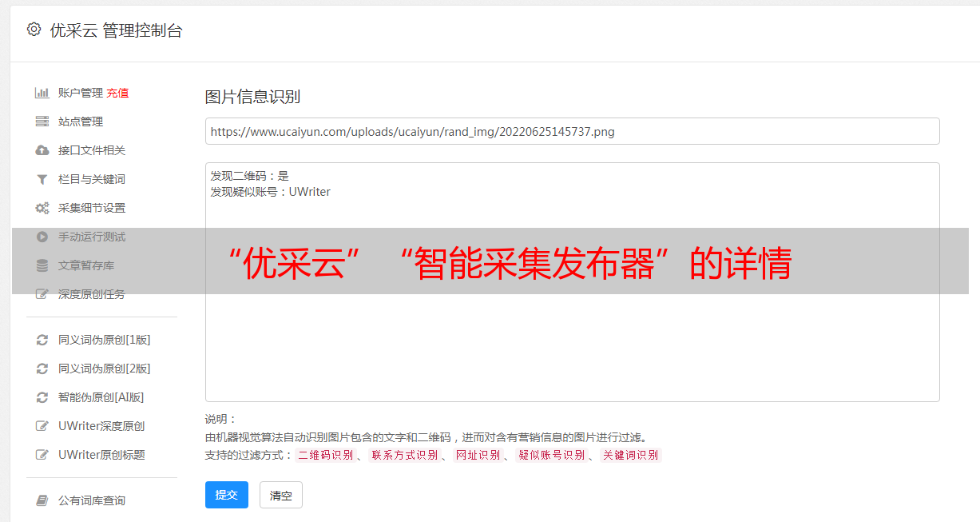Click the server icon for 站点管理
Image resolution: width=980 pixels, height=522 pixels.
point(42,122)
